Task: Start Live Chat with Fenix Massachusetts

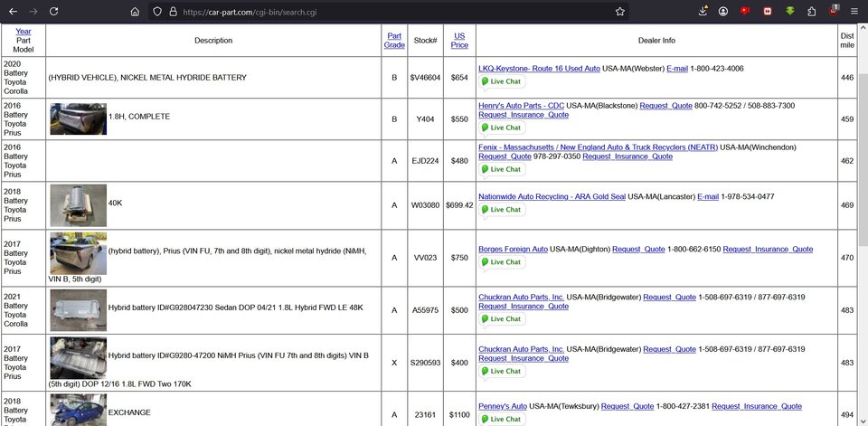Action: click(x=502, y=169)
